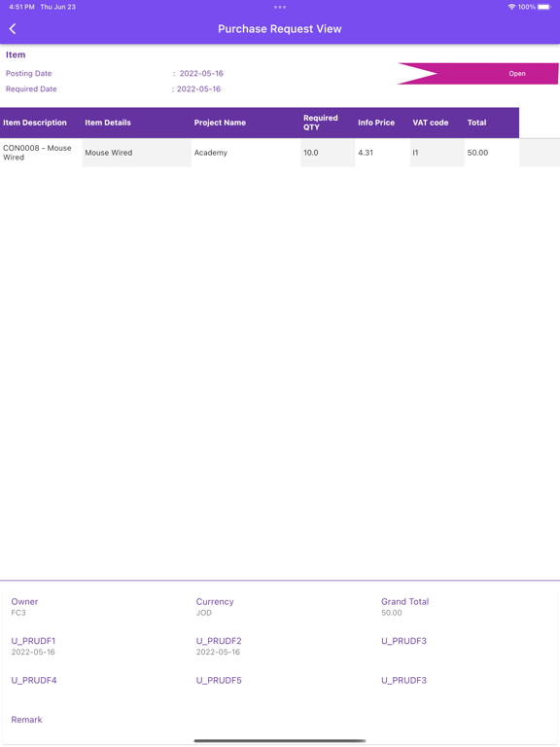560x747 pixels.
Task: Tap the Owner label
Action: (24, 602)
